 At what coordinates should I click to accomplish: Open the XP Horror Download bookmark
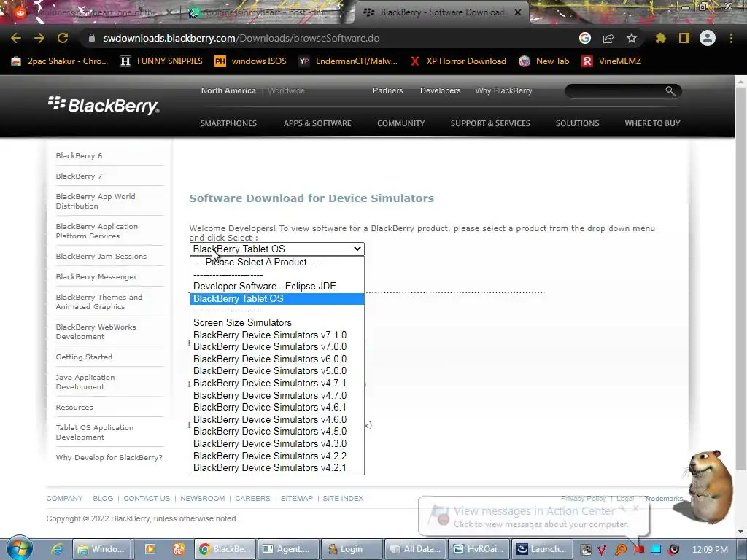(458, 61)
